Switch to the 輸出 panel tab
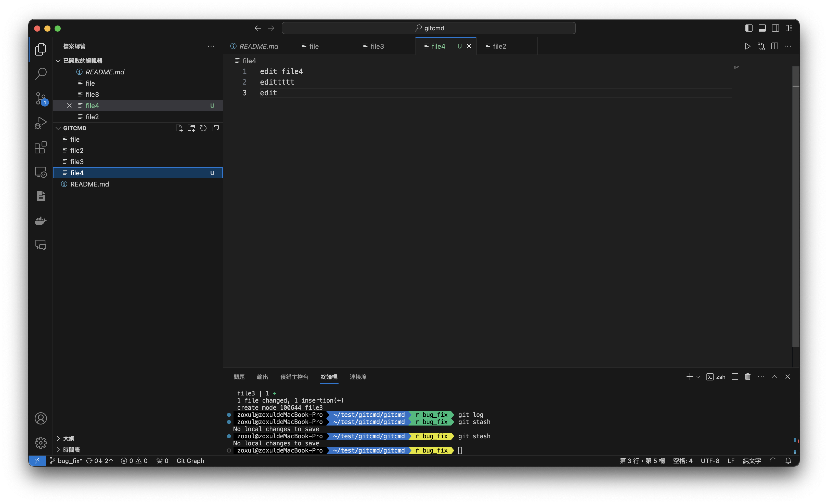This screenshot has width=828, height=504. (262, 377)
